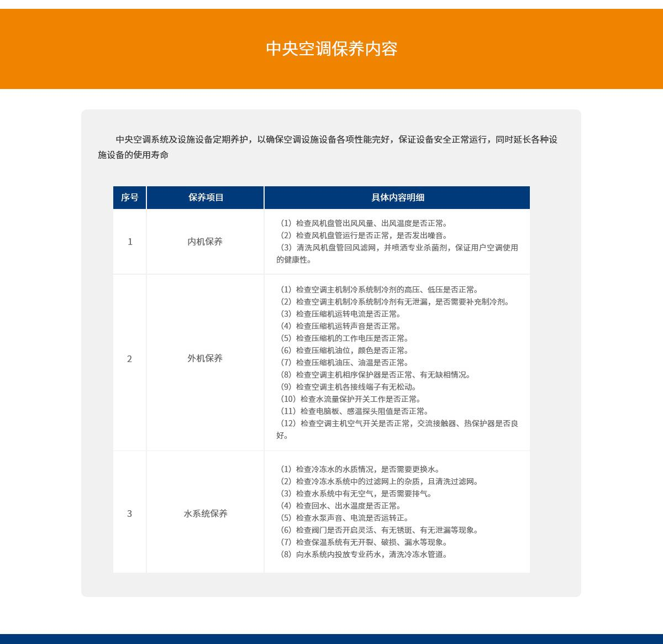Click the page title 中央空调保养内容
This screenshot has width=663, height=644.
click(331, 49)
